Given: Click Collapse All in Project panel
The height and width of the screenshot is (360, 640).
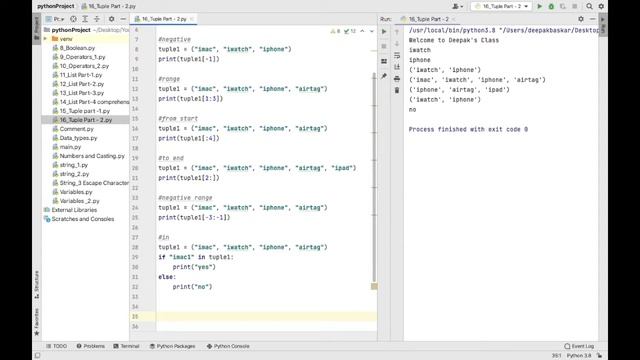Looking at the screenshot, I should 97,19.
